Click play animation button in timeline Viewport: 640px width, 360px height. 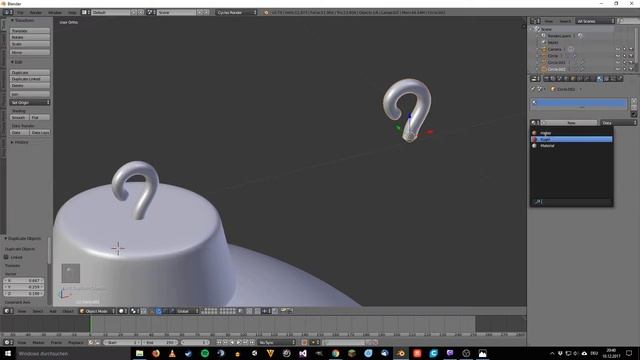tap(239, 342)
